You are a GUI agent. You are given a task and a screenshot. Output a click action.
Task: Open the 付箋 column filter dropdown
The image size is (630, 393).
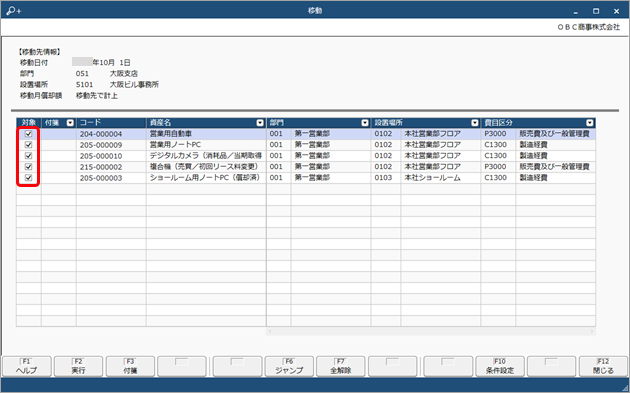coord(70,123)
